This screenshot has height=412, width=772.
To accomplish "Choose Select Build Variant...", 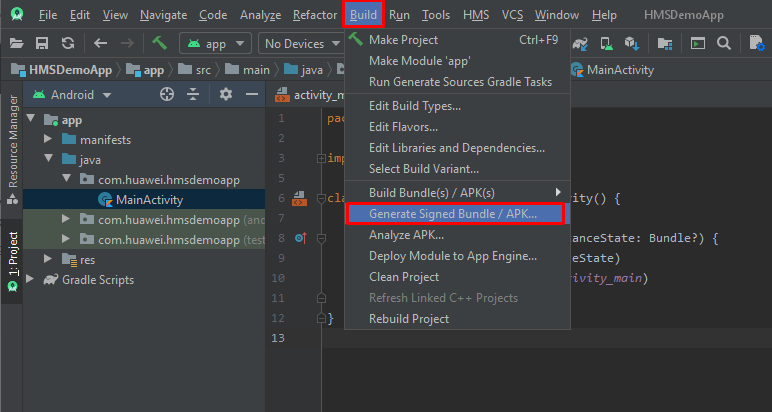I will point(457,169).
